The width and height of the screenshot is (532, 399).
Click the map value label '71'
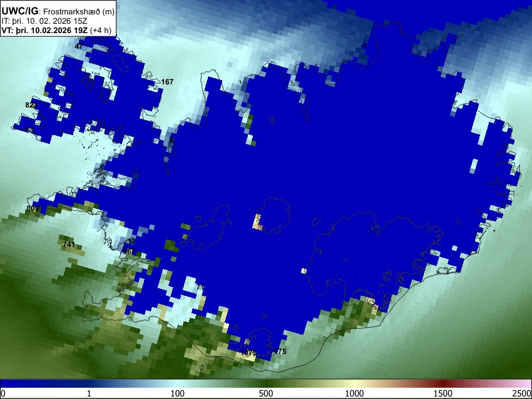click(x=200, y=287)
